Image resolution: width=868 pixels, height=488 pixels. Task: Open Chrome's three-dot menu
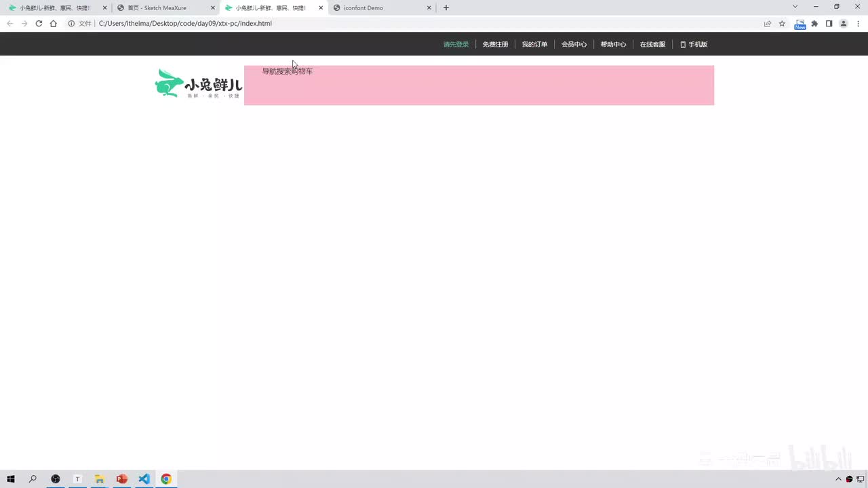[x=858, y=23]
